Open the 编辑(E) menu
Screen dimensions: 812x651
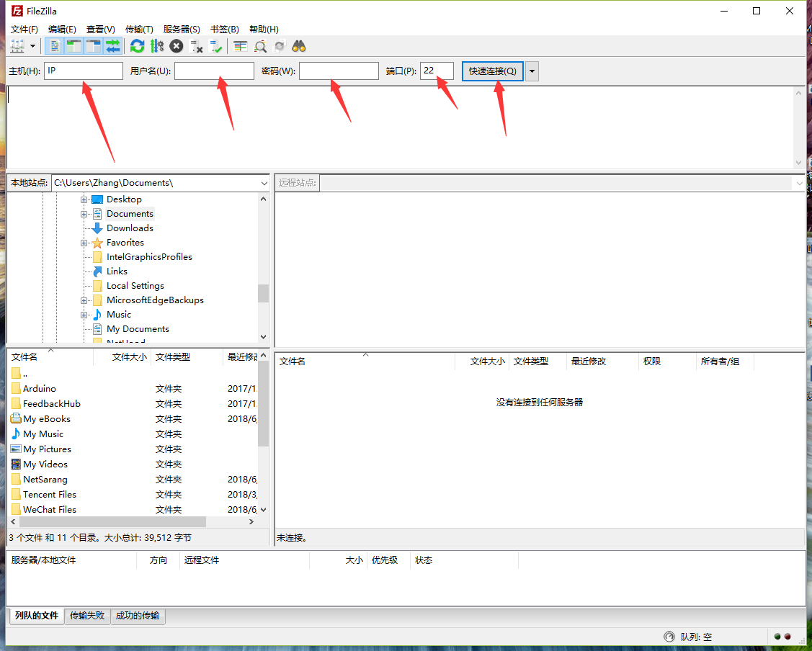click(62, 29)
